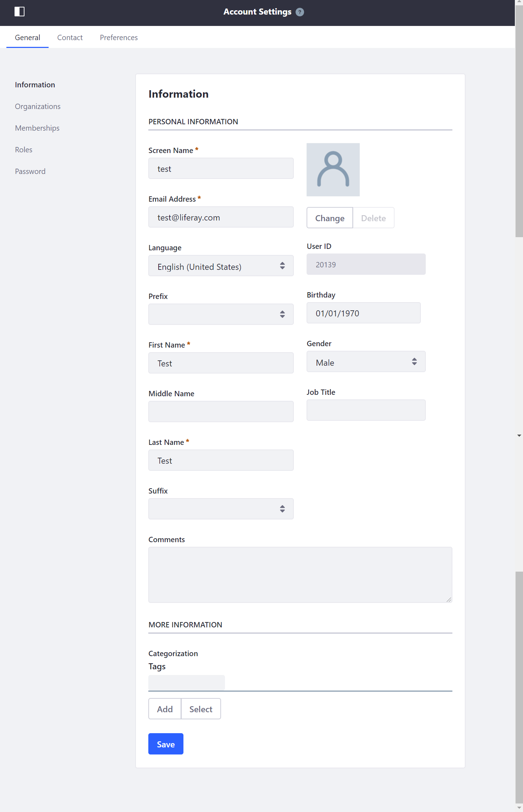Screen dimensions: 523x812
Task: Click inside the Comments text area
Action: point(300,574)
